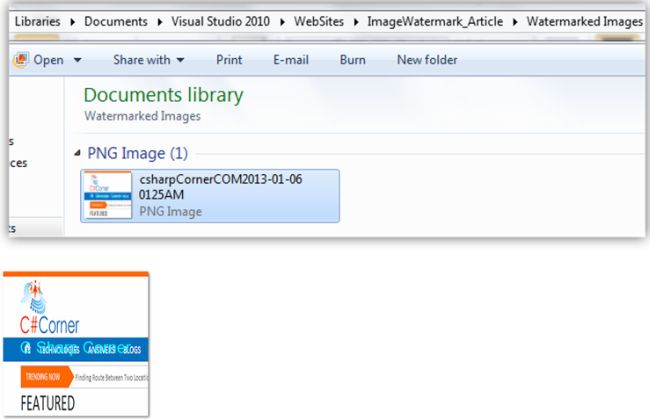Click the csharpCornerCOM2013-01-06 0125AM file name

coord(221,187)
